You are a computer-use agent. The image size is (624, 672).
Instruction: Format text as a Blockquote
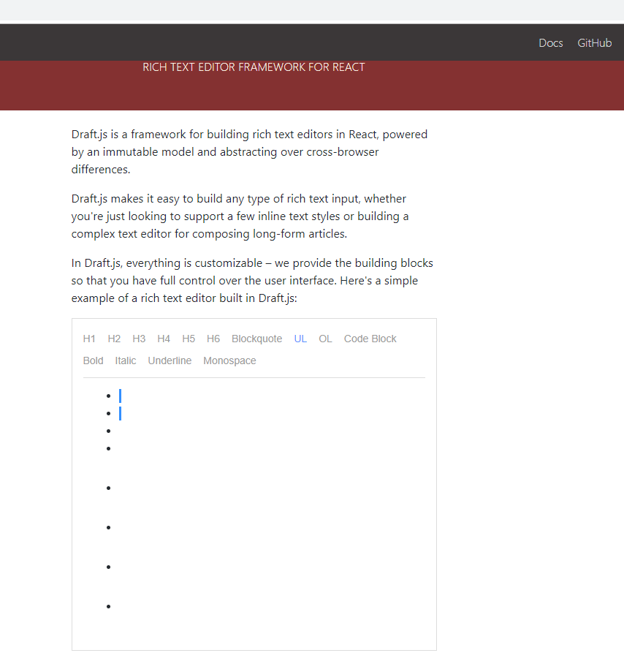pyautogui.click(x=256, y=339)
